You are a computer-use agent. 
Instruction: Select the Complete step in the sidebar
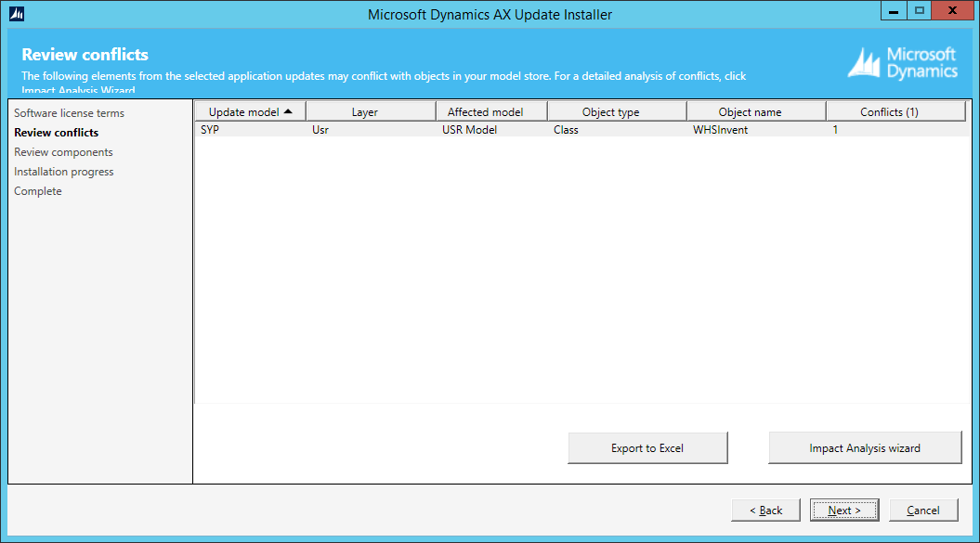coord(38,191)
